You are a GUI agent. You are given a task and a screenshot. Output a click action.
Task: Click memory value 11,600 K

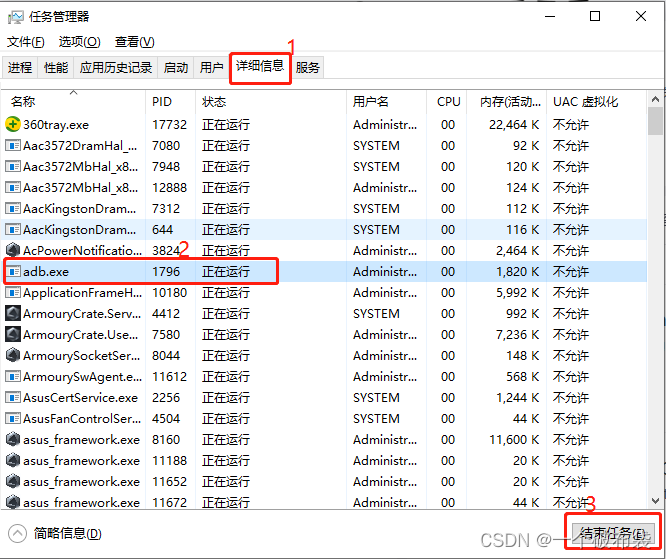[x=514, y=439]
